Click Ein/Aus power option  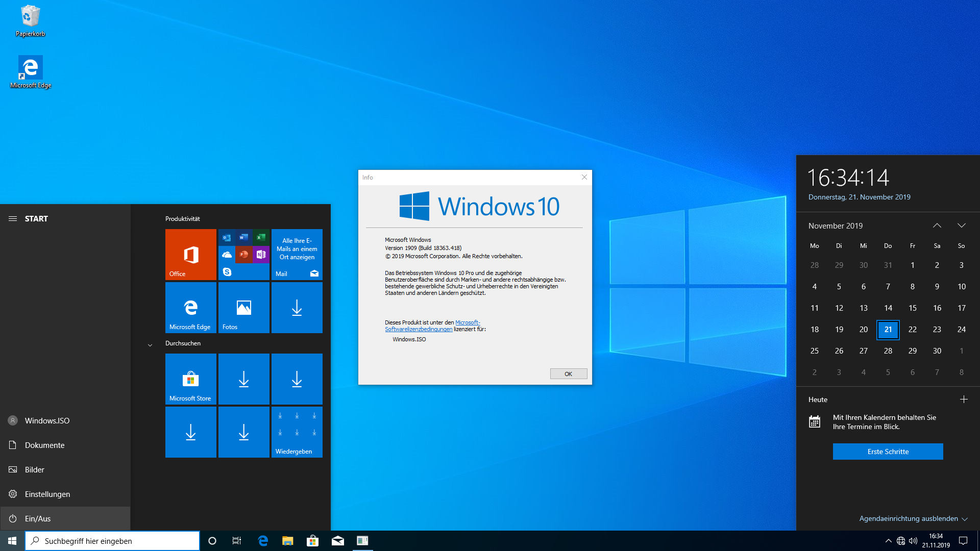click(37, 518)
